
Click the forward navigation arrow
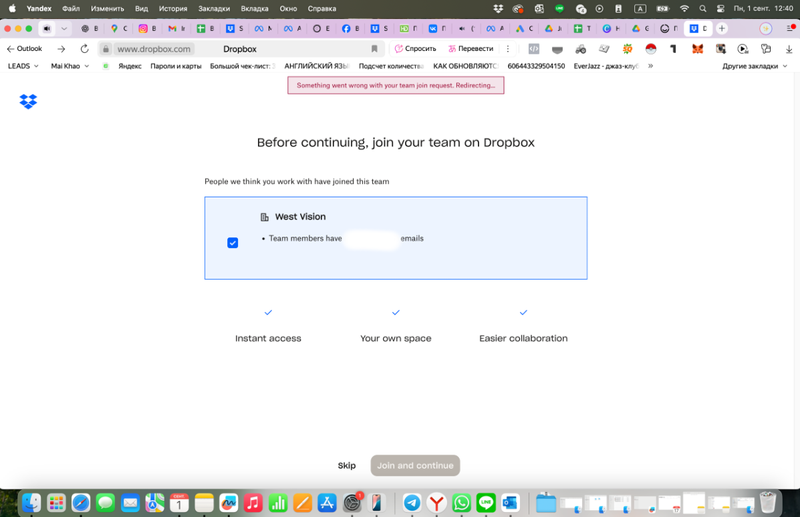(x=61, y=49)
